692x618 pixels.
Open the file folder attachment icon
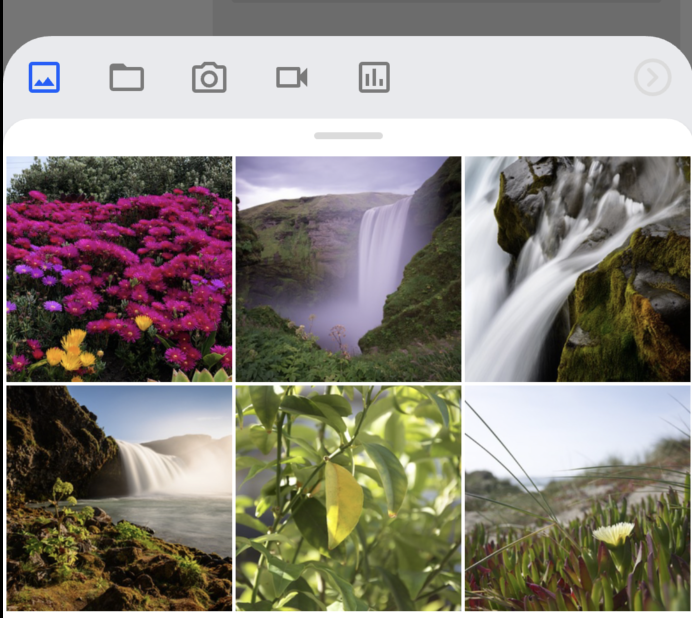pos(126,77)
